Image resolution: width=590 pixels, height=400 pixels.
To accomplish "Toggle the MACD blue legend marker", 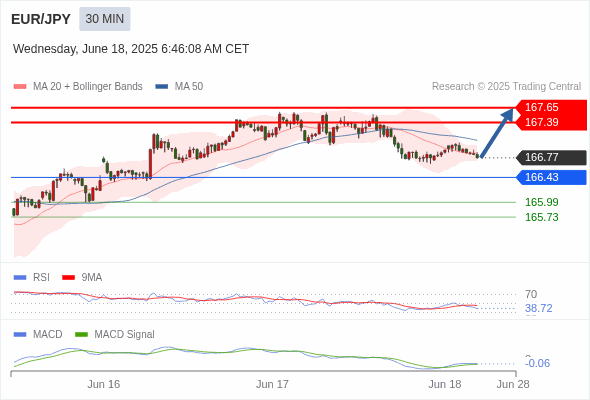I will pyautogui.click(x=20, y=335).
